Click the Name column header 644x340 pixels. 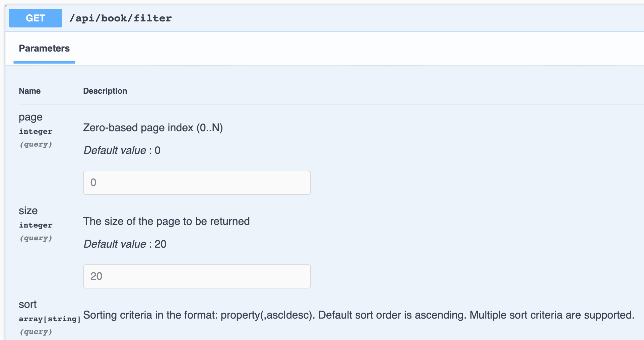tap(29, 91)
